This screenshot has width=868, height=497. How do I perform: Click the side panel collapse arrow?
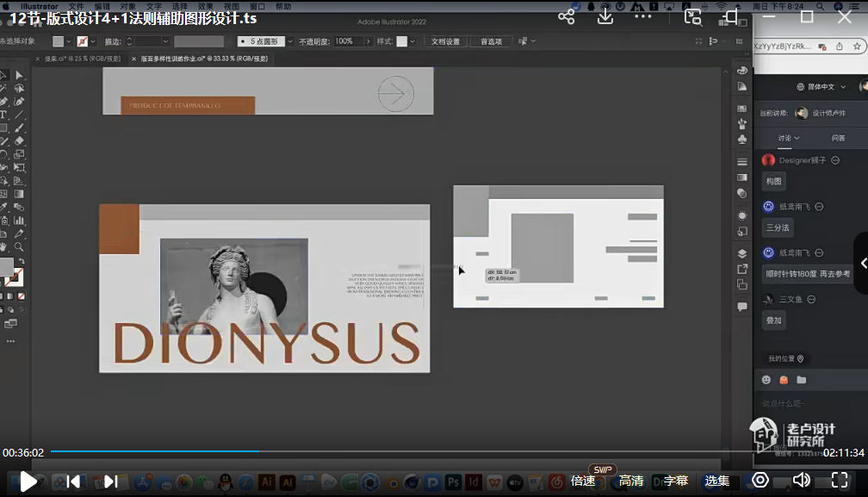[x=862, y=264]
